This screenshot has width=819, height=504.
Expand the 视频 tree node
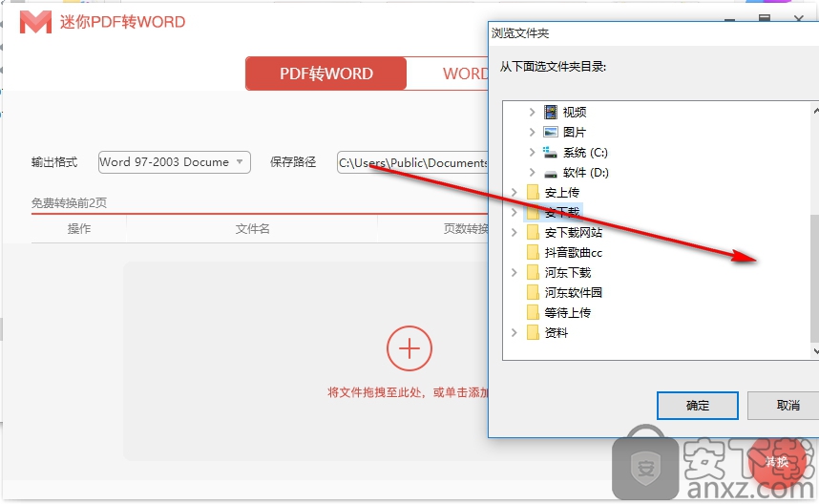(x=532, y=112)
